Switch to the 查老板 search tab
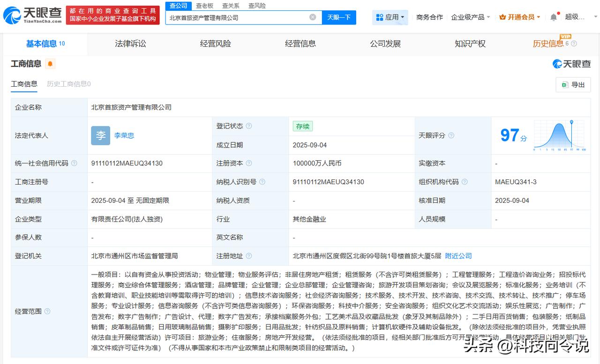 pos(204,6)
